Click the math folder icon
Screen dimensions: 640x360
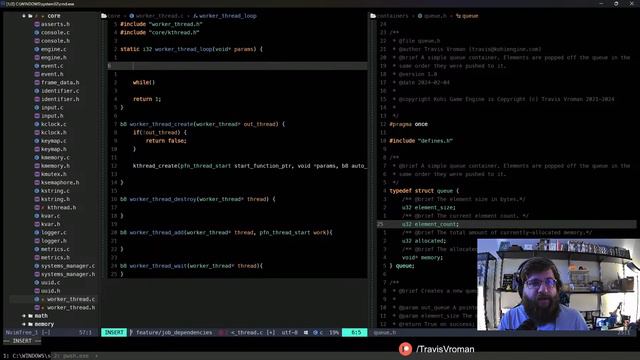(30, 316)
